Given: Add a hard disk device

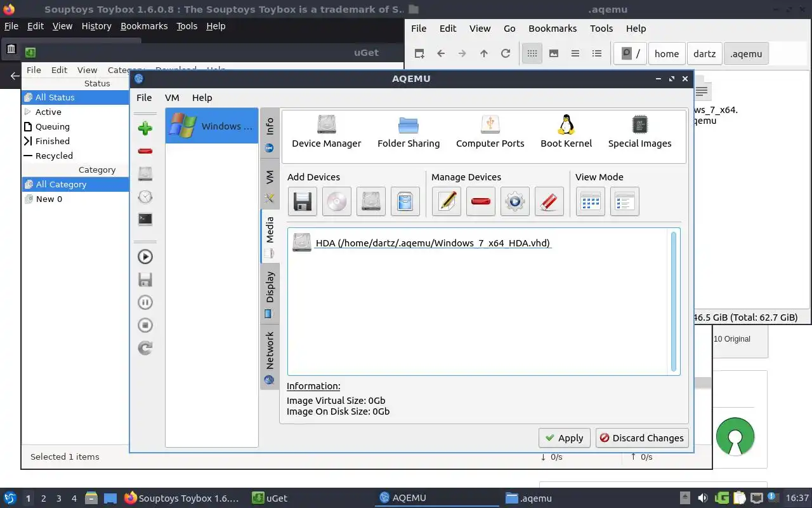Looking at the screenshot, I should click(370, 202).
